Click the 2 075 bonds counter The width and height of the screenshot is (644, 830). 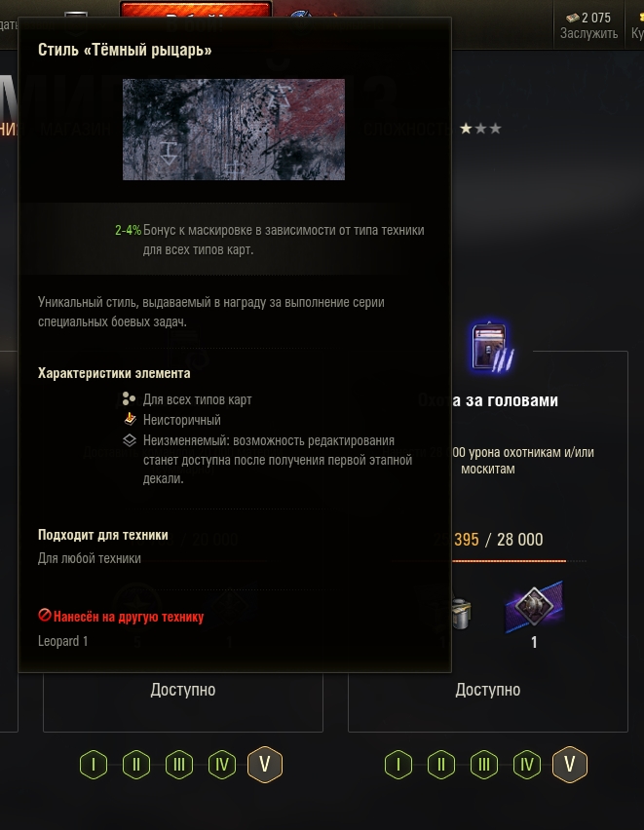click(x=587, y=18)
